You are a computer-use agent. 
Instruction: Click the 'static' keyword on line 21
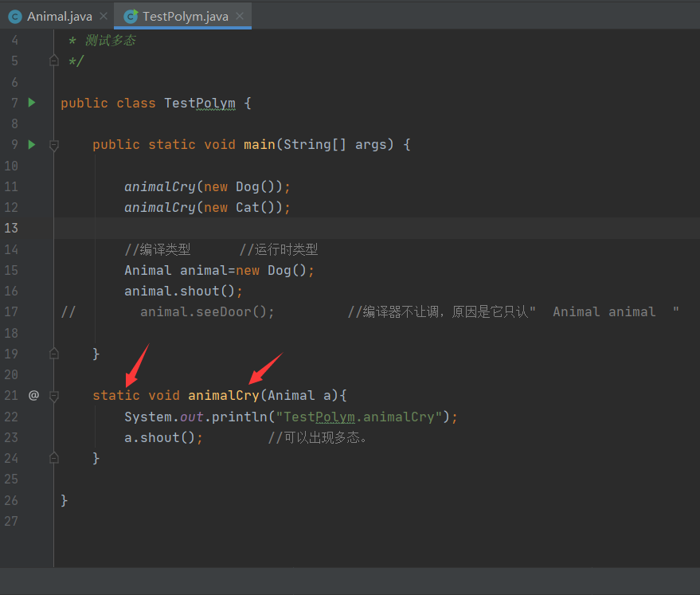116,396
